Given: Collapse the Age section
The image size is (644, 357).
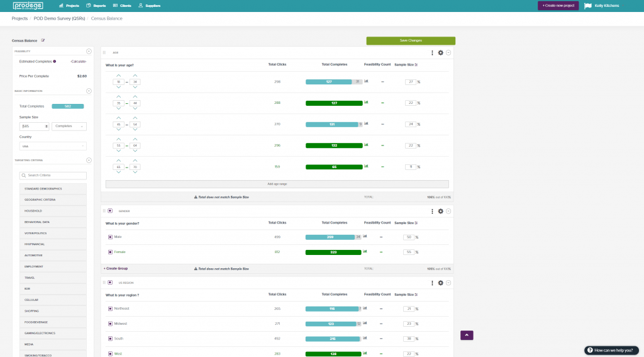Looking at the screenshot, I should [448, 53].
